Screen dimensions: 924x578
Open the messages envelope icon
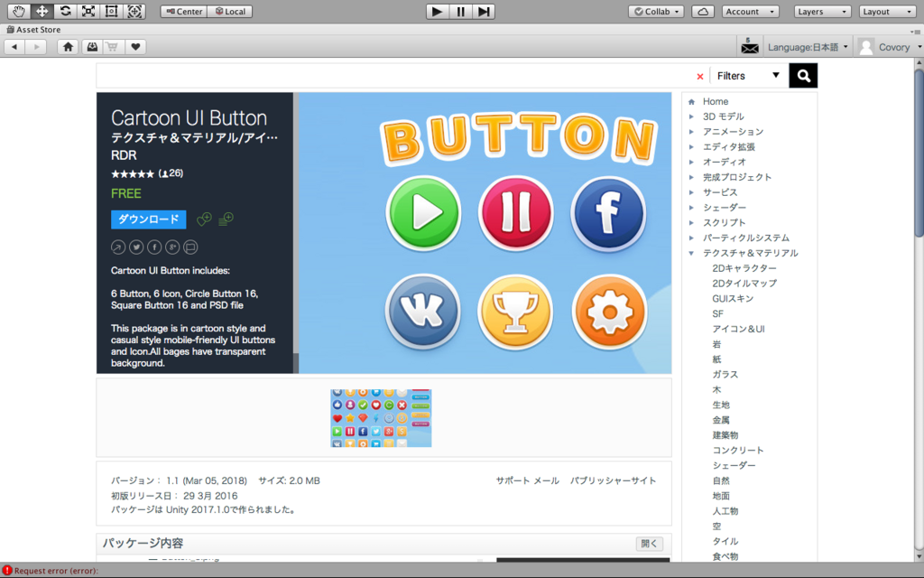pos(750,46)
